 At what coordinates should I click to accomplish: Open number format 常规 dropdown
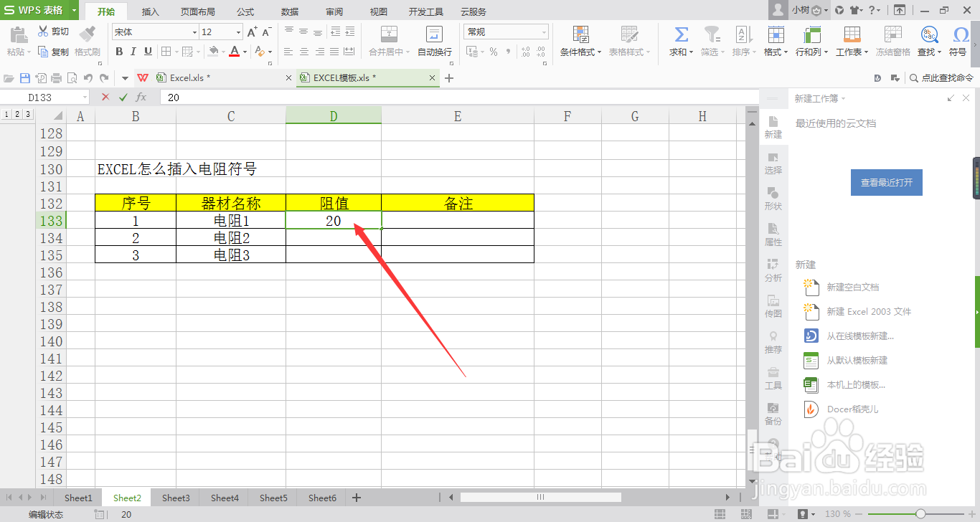544,32
